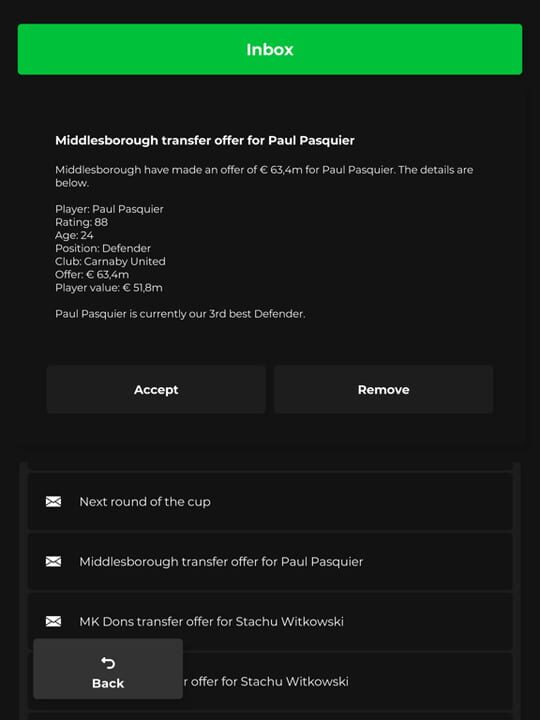Open Middlesborough transfer offer in message list
Viewport: 540px width, 720px height.
pyautogui.click(x=270, y=561)
